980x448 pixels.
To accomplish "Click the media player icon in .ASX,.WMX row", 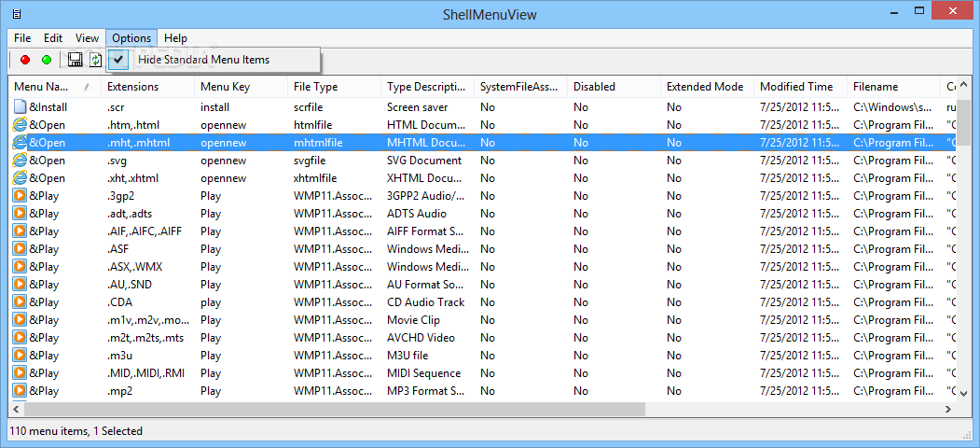I will click(x=20, y=267).
